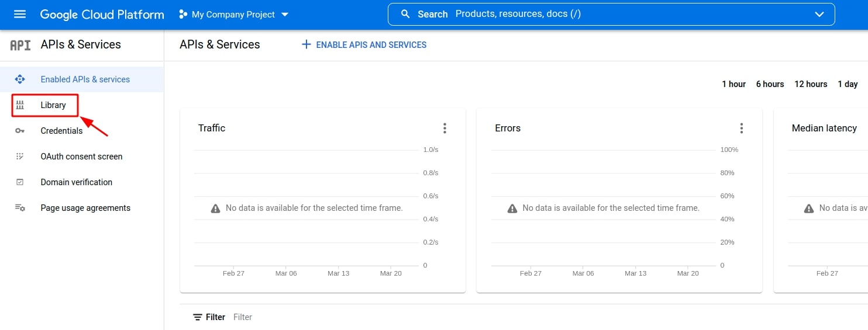Switch to the 12 hours time range
The image size is (868, 330).
811,84
